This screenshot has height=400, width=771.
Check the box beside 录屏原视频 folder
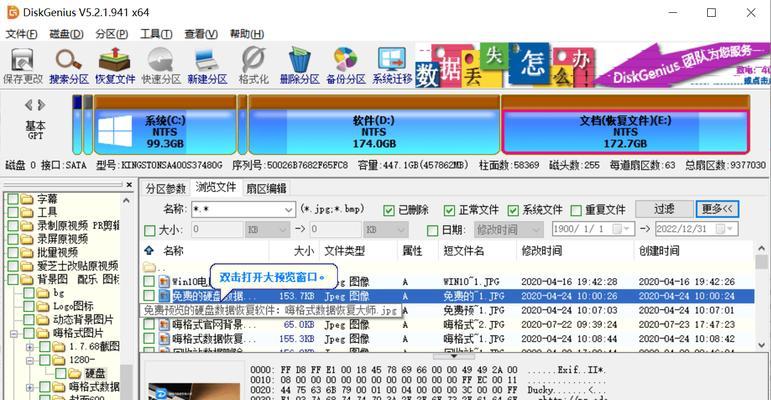[x=13, y=239]
